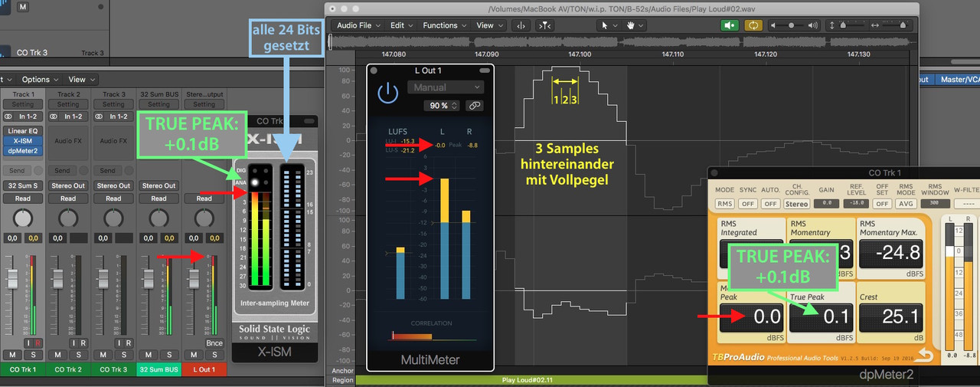Open the Stereo channel config selector

point(797,204)
